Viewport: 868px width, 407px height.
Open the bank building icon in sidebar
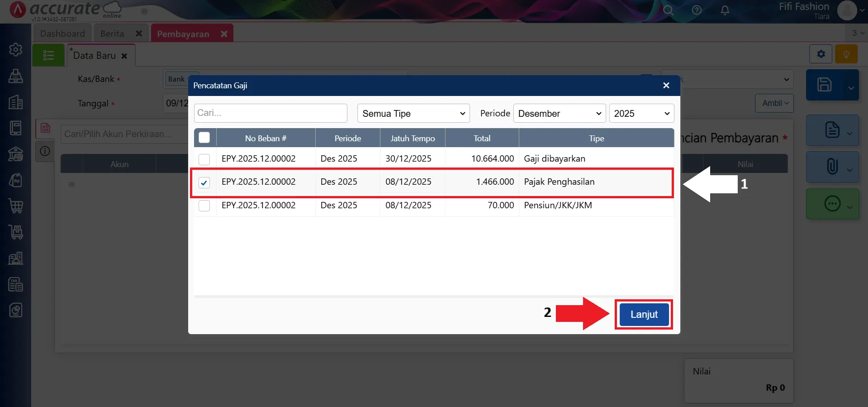(x=16, y=154)
